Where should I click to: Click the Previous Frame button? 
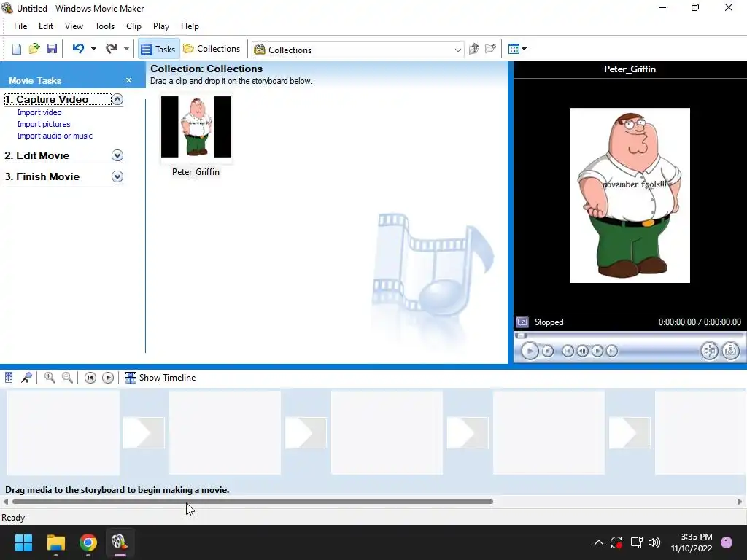(582, 351)
